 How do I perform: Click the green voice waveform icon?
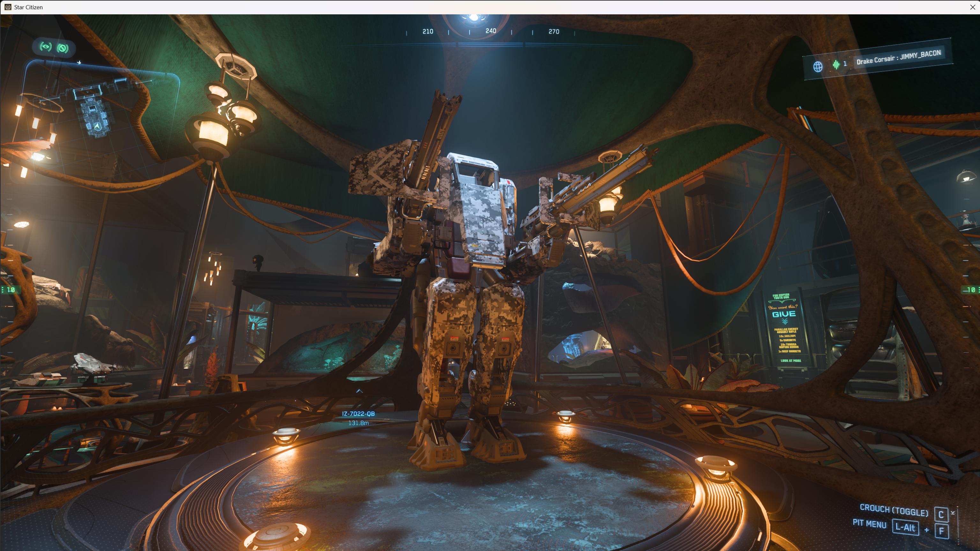coord(836,65)
